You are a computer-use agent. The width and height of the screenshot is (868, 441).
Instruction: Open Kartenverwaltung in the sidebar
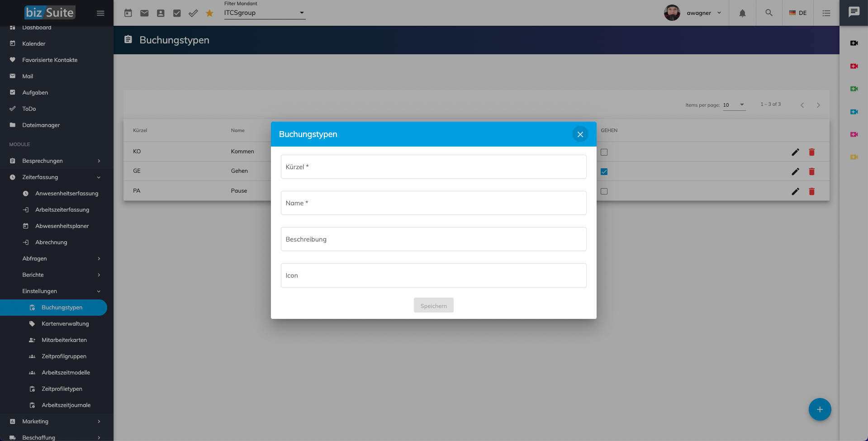[65, 324]
